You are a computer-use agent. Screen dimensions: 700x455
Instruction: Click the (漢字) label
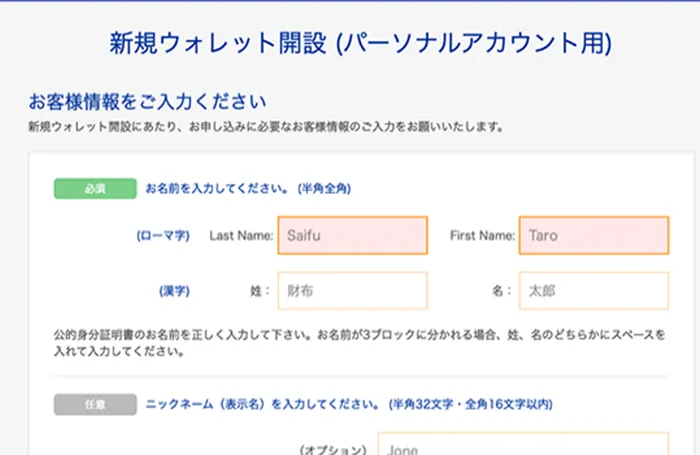(x=175, y=291)
